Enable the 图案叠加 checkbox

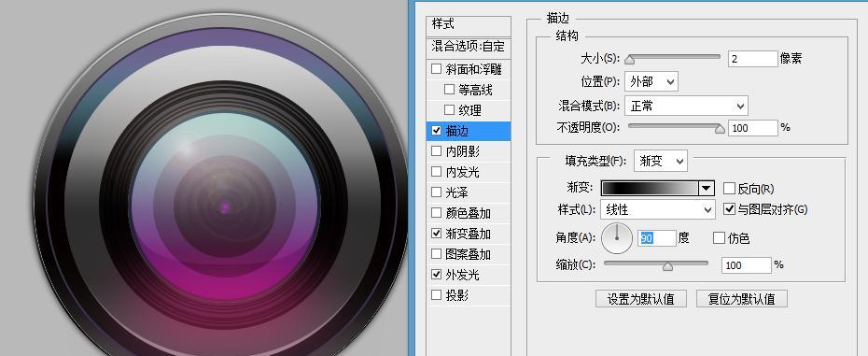click(436, 254)
